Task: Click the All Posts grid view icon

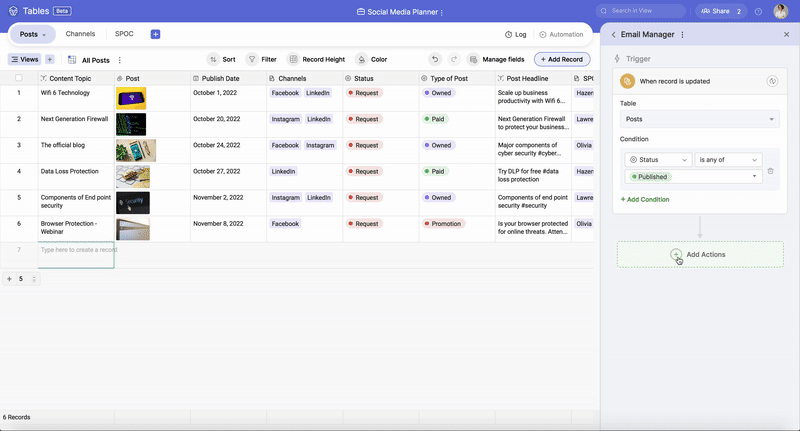Action: point(72,60)
